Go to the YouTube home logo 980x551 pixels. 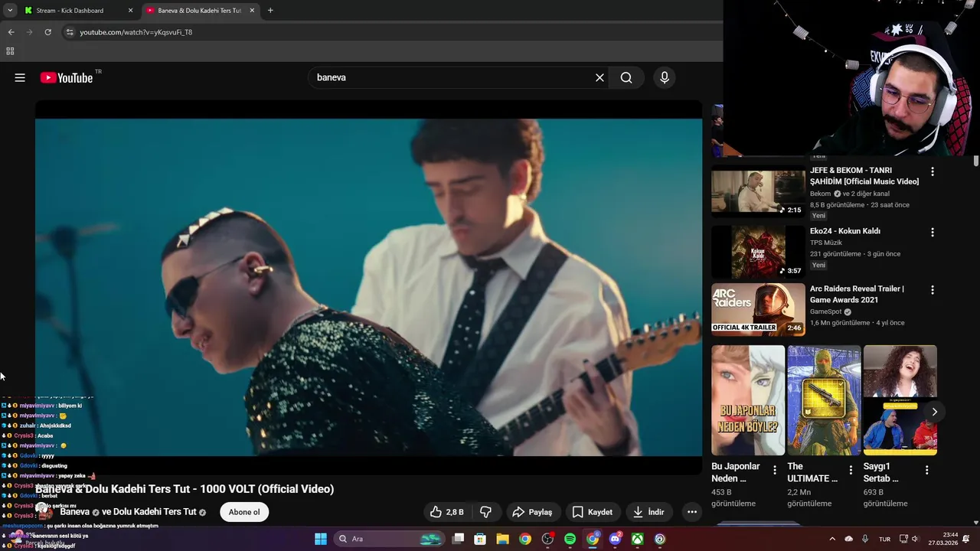tap(67, 77)
